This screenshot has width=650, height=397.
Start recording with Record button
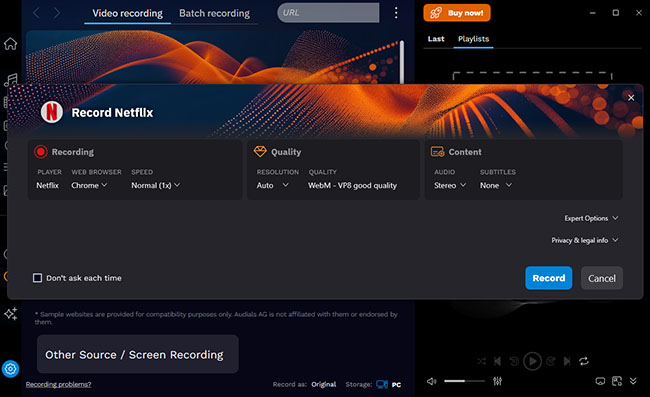click(548, 278)
